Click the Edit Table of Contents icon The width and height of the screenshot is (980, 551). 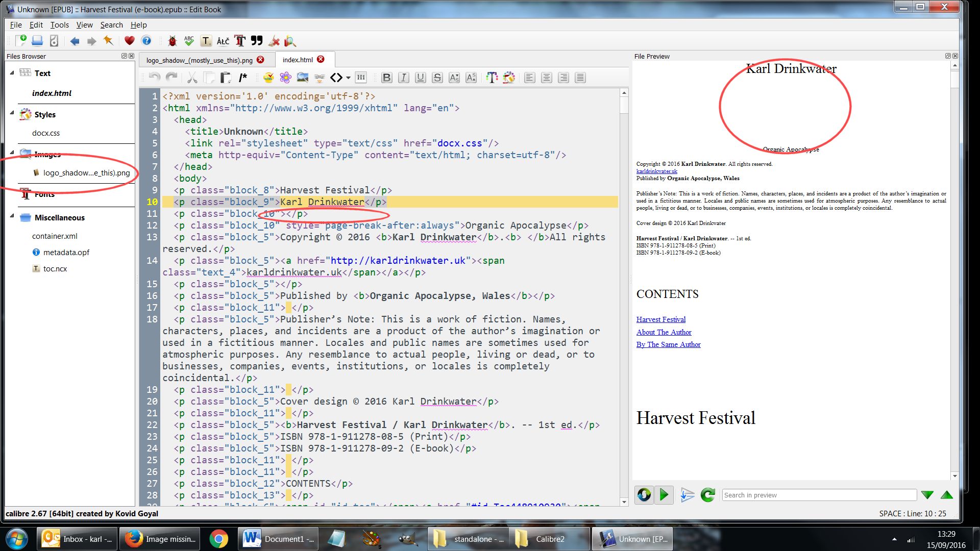pos(206,41)
